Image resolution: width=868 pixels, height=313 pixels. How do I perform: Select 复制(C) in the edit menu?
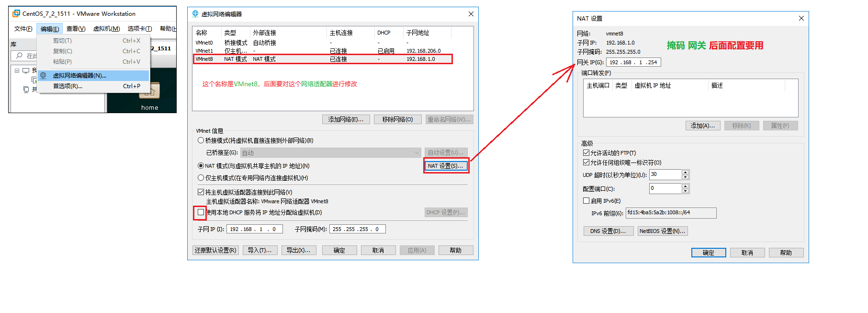click(x=94, y=51)
